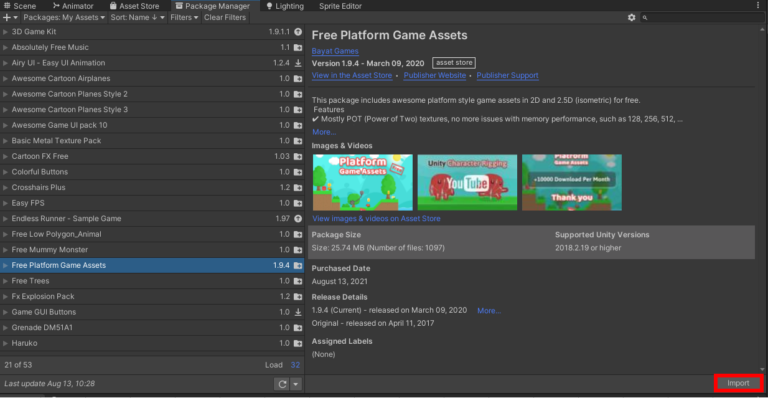768x398 pixels.
Task: Switch to the Lighting tab
Action: point(285,6)
